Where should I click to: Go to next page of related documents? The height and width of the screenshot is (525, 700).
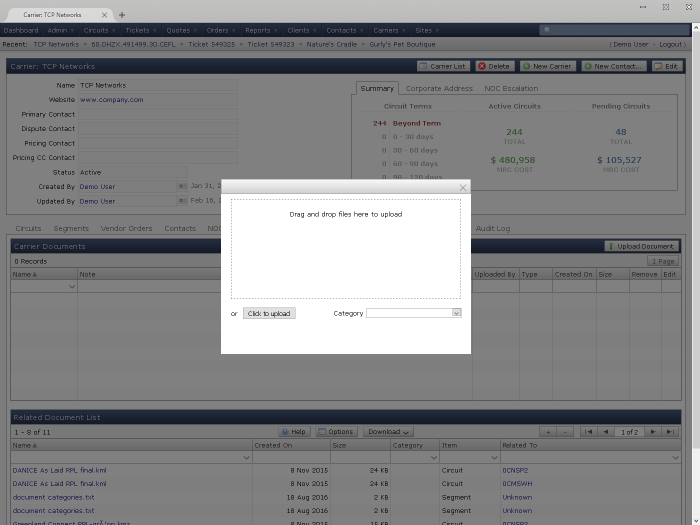[x=653, y=432]
